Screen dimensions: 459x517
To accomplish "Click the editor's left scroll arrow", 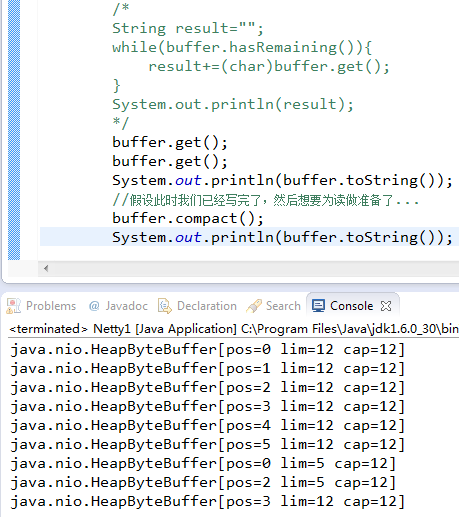I will [x=46, y=268].
